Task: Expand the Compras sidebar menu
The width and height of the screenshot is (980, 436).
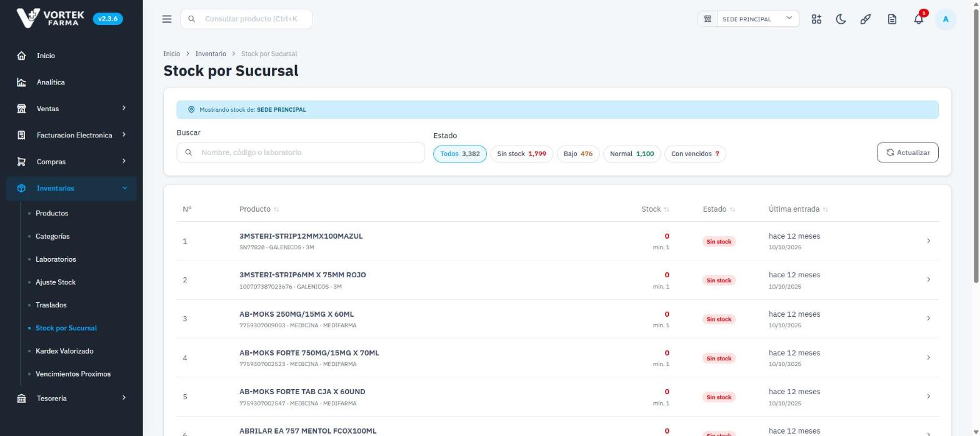Action: [71, 162]
